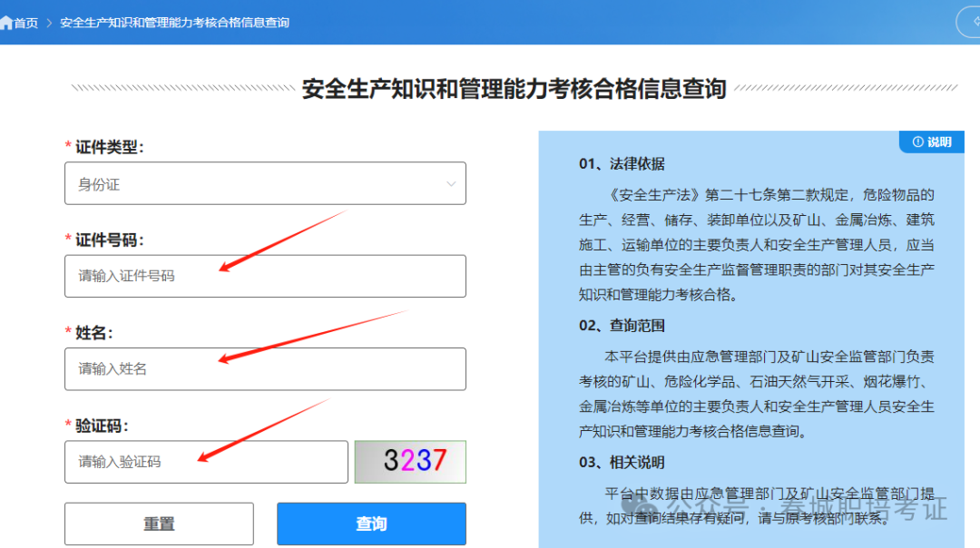Click the 证件号码 field label
980x548 pixels.
pyautogui.click(x=110, y=240)
